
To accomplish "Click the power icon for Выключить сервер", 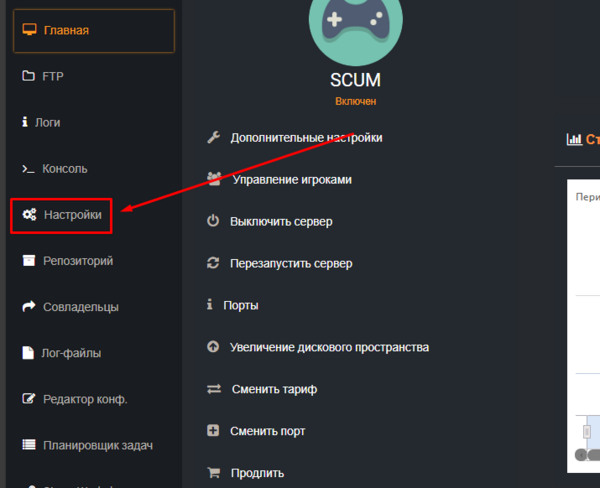I will point(213,221).
